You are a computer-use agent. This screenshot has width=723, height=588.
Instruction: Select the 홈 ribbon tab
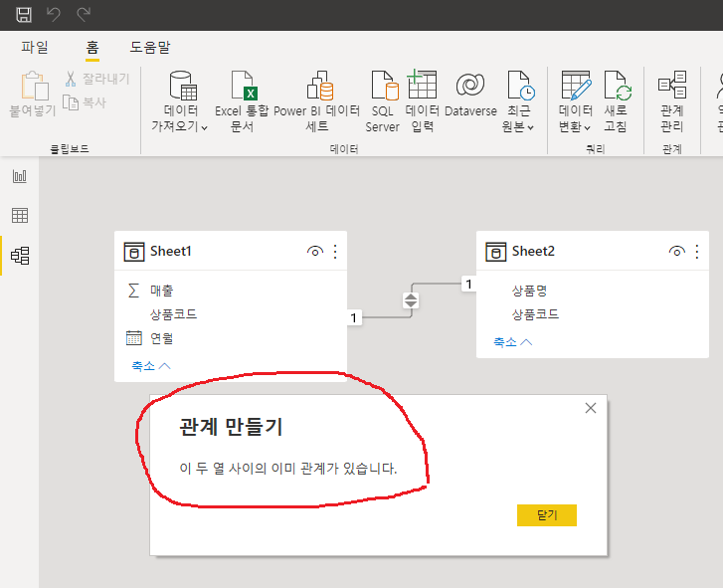click(92, 47)
